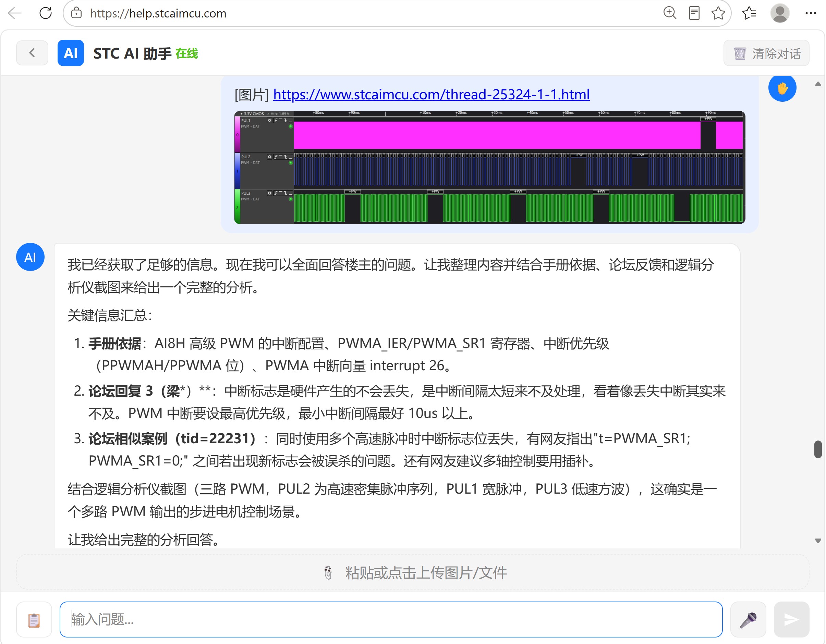Click the address bar URL text
Image resolution: width=826 pixels, height=644 pixels.
coord(158,14)
